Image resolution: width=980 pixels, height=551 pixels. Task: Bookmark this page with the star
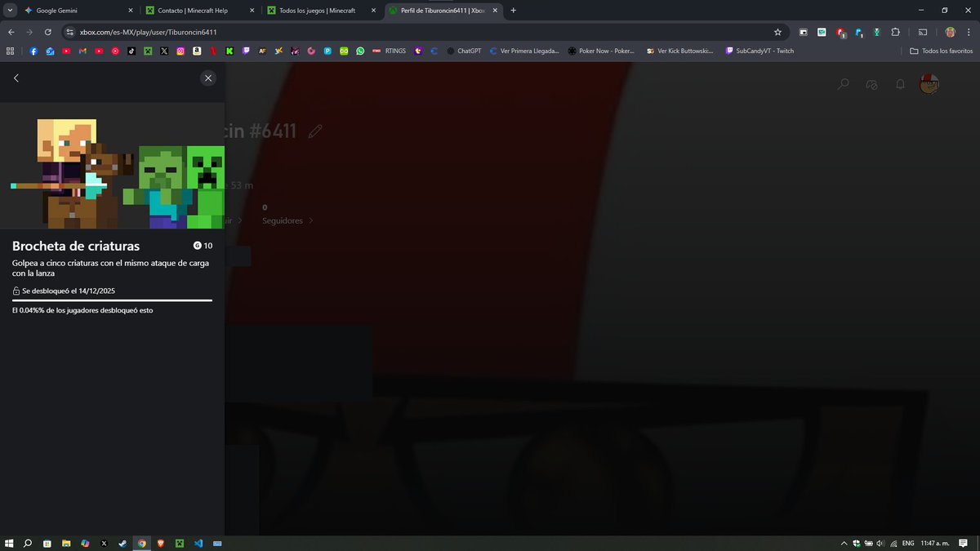777,32
